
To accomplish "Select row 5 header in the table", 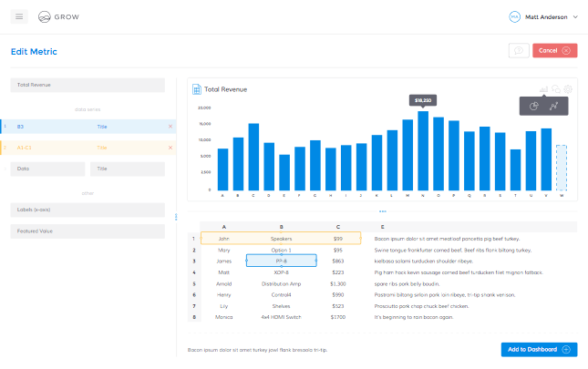I will (193, 283).
